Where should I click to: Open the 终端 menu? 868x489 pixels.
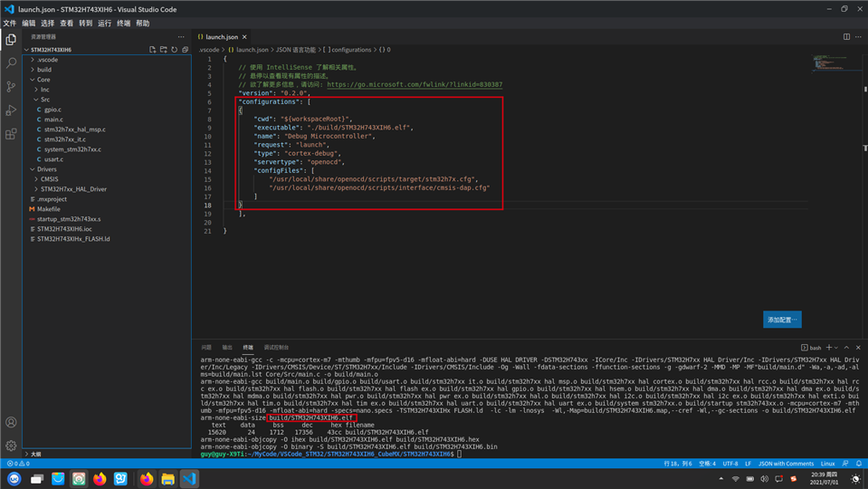pyautogui.click(x=123, y=24)
